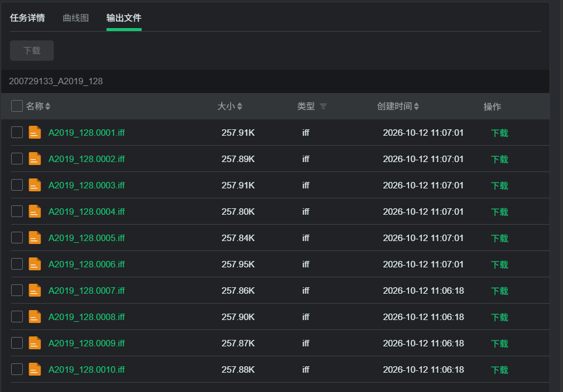Download A2019_128.0002.iff via its 下载 link

pyautogui.click(x=499, y=159)
